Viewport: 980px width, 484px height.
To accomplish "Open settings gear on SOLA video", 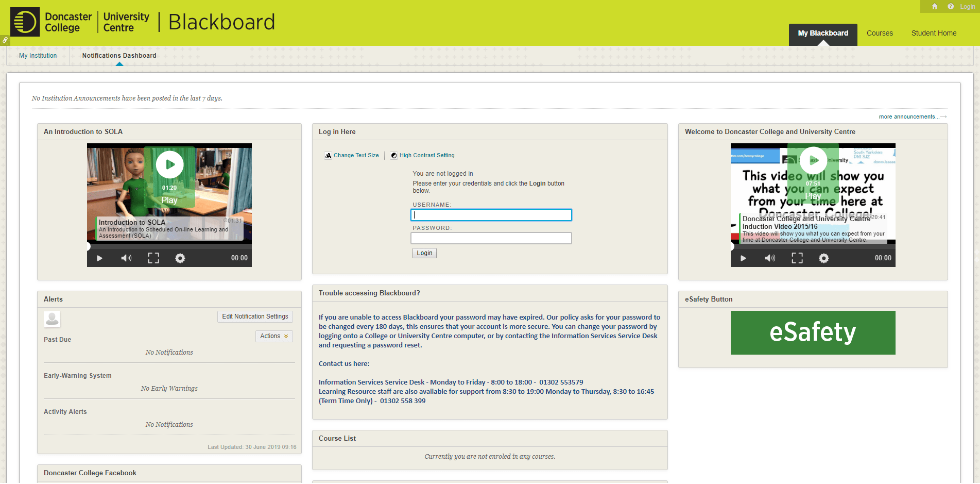I will tap(180, 258).
